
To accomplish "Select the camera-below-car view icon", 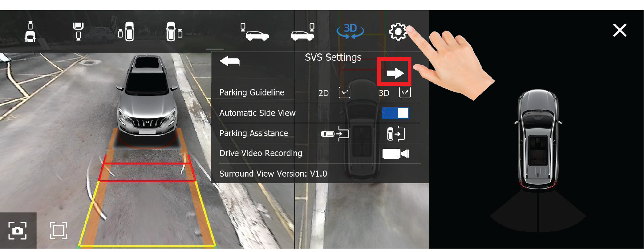I will point(78,31).
